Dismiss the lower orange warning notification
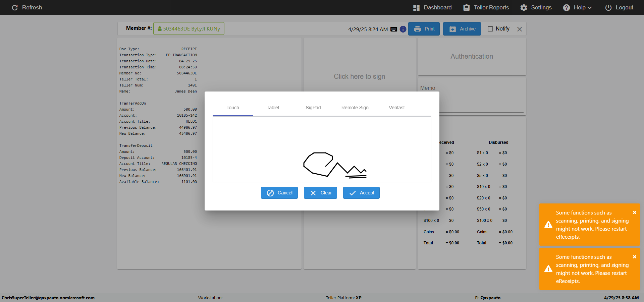Image resolution: width=644 pixels, height=302 pixels. tap(634, 257)
